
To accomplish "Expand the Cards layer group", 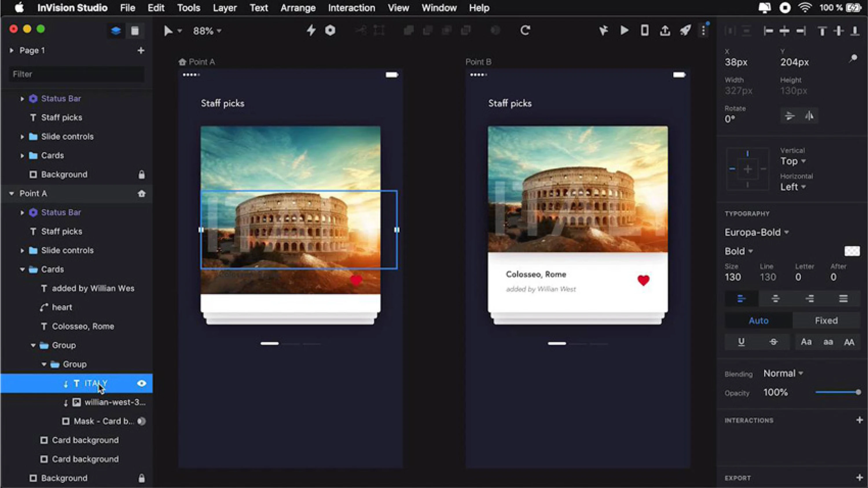I will coord(22,155).
